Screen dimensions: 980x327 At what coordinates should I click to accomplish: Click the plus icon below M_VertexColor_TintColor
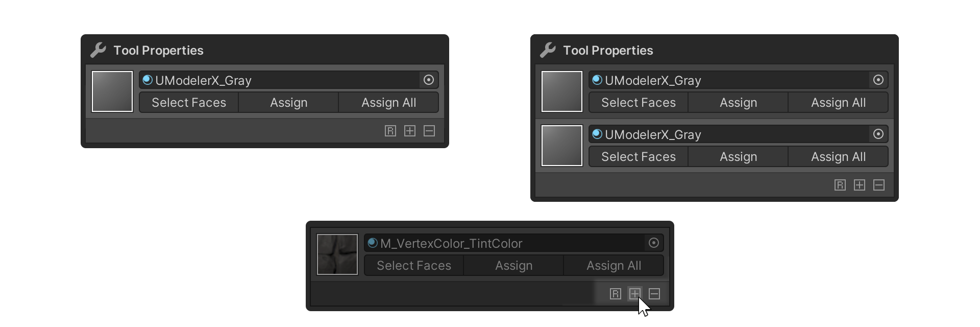point(635,294)
